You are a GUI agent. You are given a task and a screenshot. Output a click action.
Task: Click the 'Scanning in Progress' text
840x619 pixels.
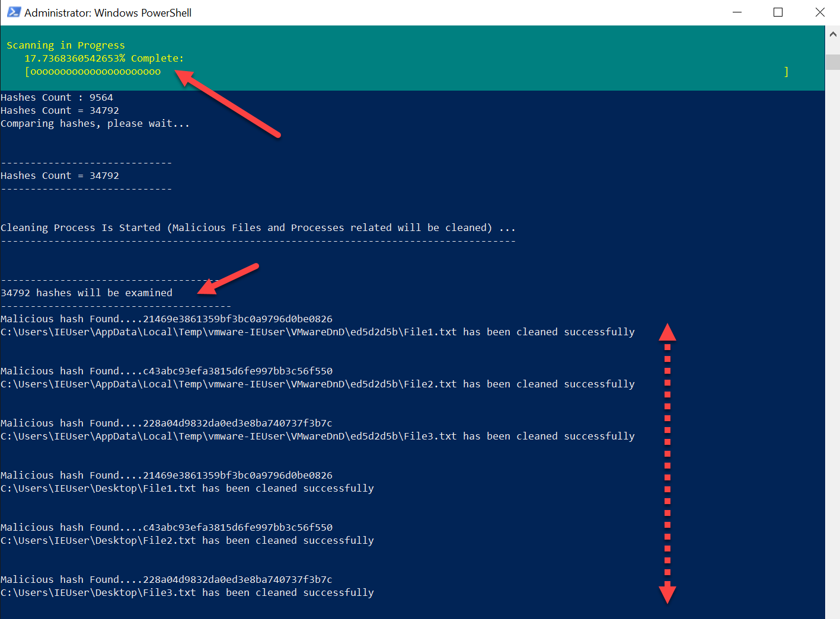point(66,45)
